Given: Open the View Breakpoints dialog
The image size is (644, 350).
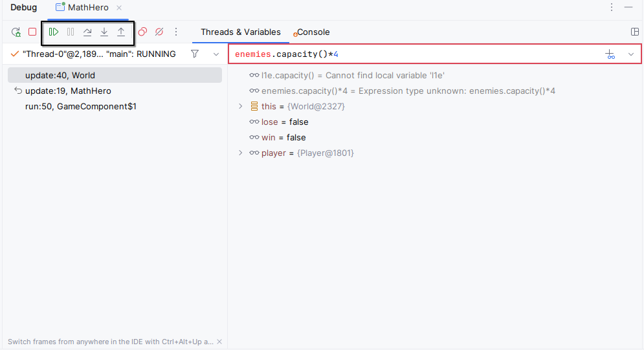Looking at the screenshot, I should coord(142,32).
